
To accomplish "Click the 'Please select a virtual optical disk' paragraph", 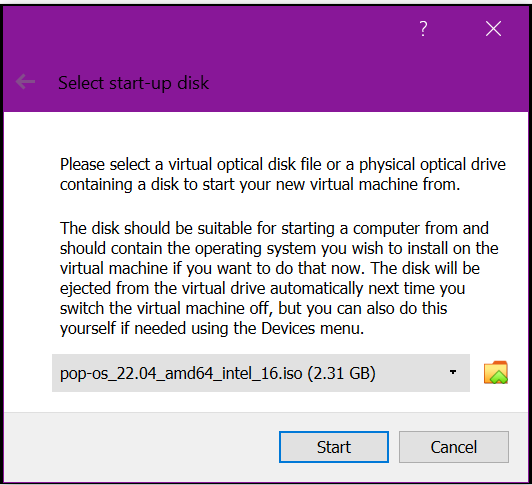I will pos(283,174).
